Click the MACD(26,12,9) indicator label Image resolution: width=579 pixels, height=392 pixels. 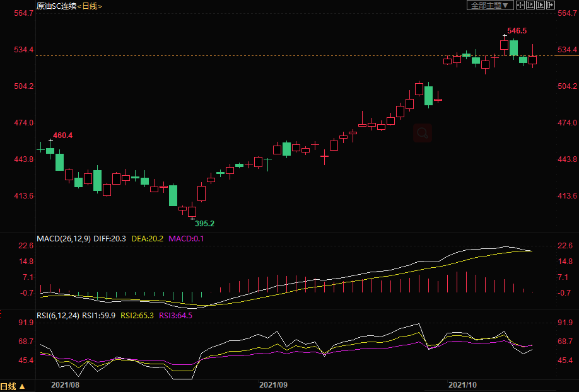point(64,239)
